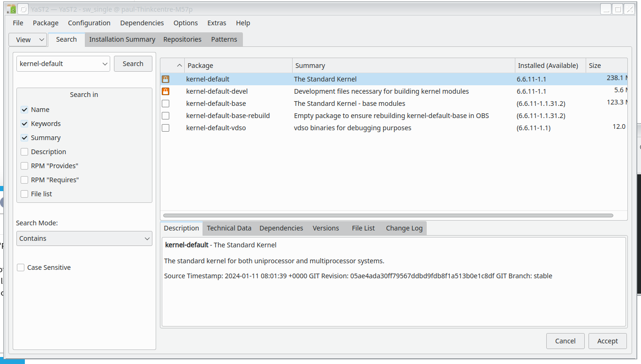Open the Extras menu
Screen dimensions: 641x364
[217, 22]
